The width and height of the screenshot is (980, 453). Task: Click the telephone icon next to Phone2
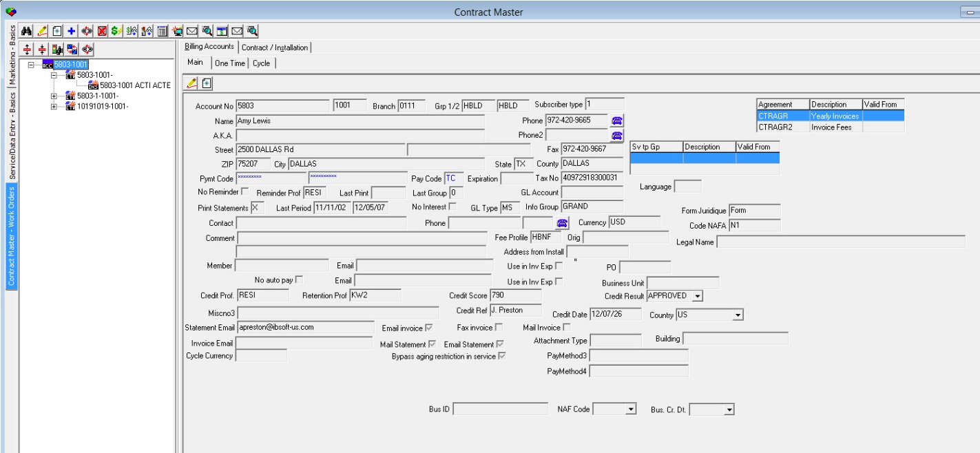(x=617, y=135)
